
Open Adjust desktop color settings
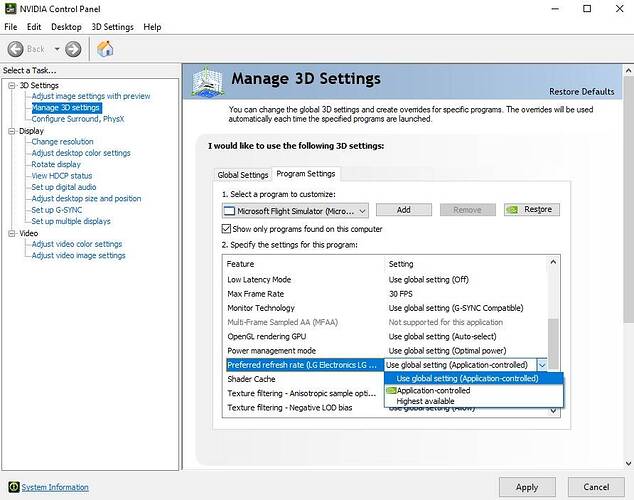(81, 153)
